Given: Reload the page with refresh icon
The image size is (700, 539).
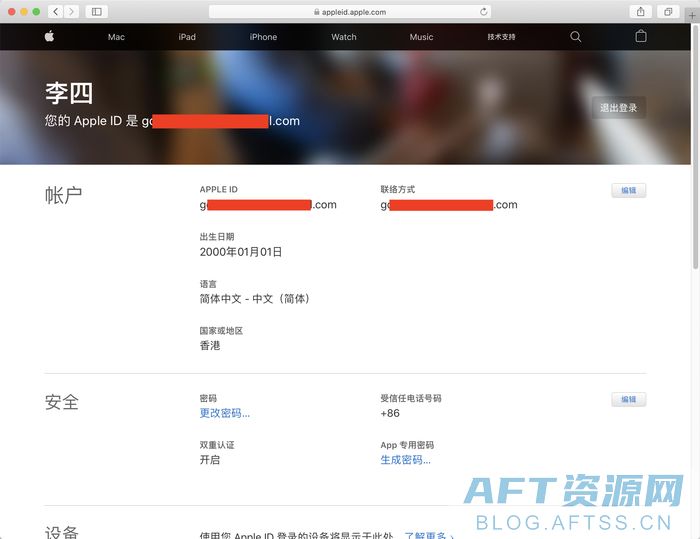Looking at the screenshot, I should [x=484, y=12].
